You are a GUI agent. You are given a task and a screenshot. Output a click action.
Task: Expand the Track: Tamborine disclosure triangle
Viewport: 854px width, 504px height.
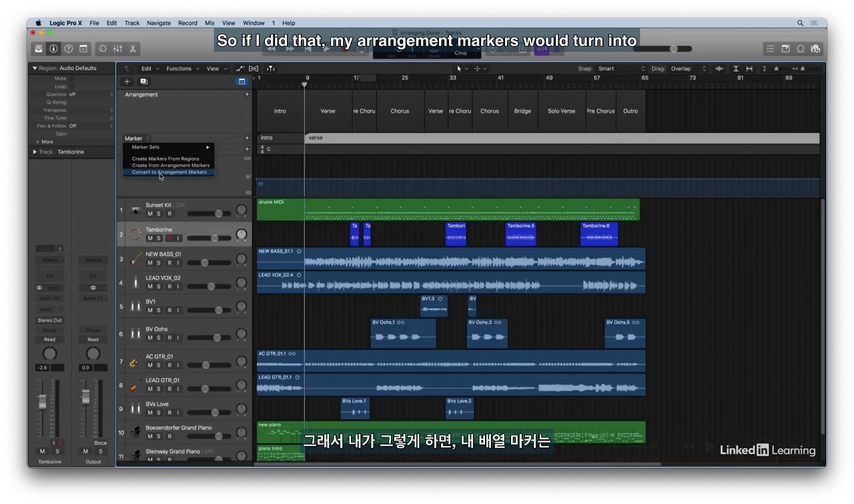(35, 152)
